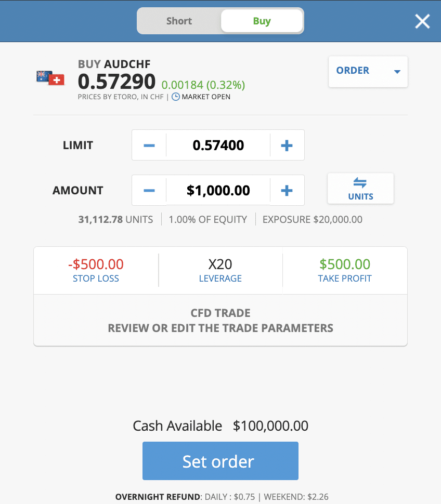Viewport: 441px width, 504px height.
Task: Open the Stop Loss settings tab
Action: point(96,270)
